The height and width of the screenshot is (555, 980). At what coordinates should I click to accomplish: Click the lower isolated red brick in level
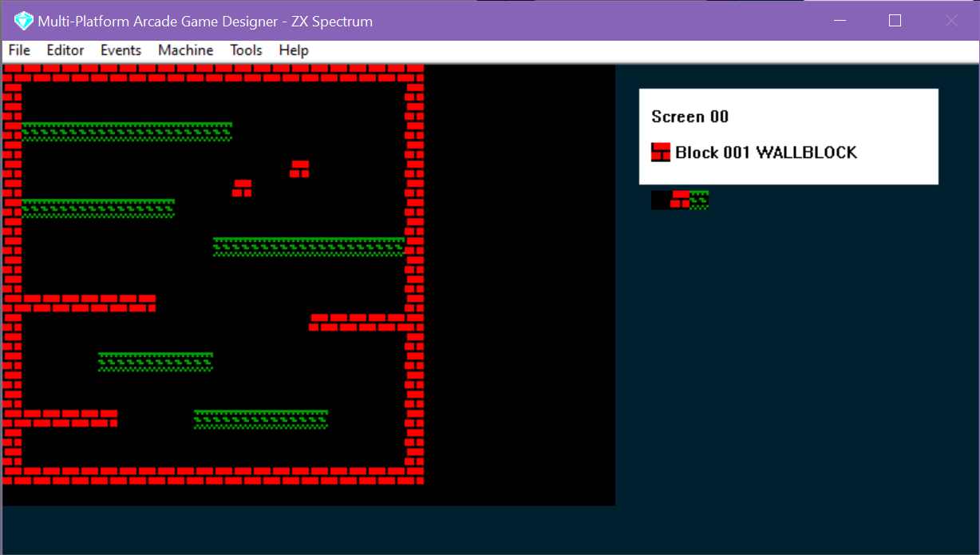(x=243, y=188)
